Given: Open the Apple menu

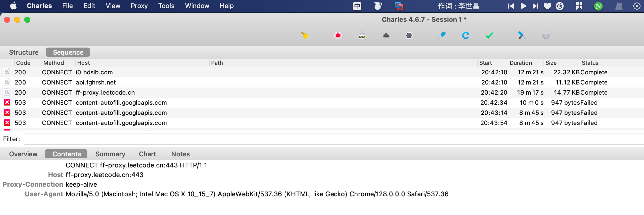Looking at the screenshot, I should click(13, 6).
